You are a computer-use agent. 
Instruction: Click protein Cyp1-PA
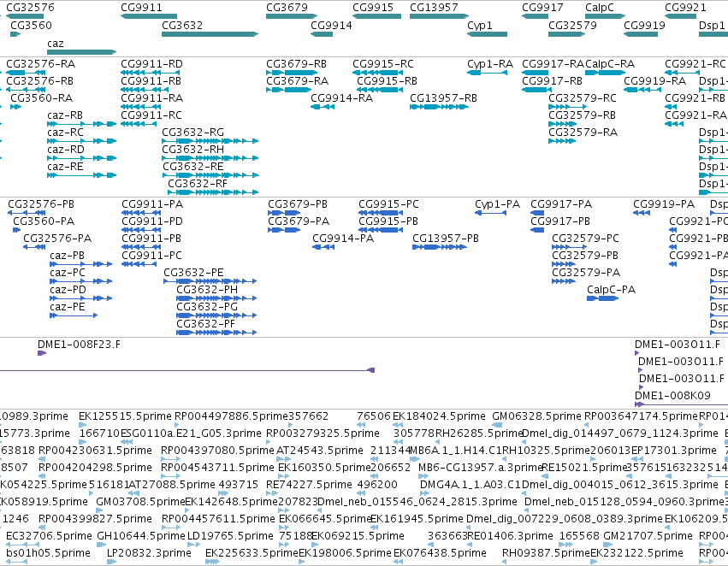click(497, 204)
